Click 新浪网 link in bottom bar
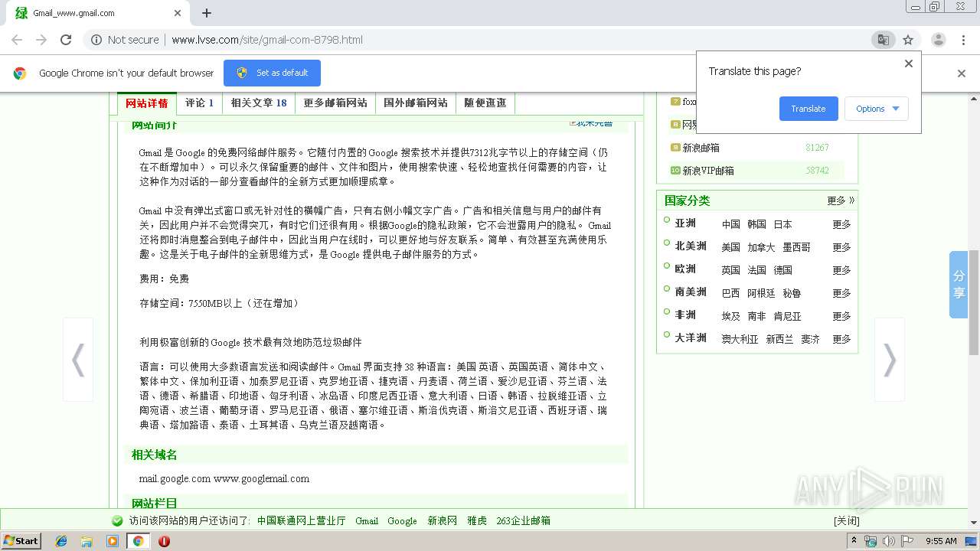The height and width of the screenshot is (551, 980). click(x=442, y=520)
